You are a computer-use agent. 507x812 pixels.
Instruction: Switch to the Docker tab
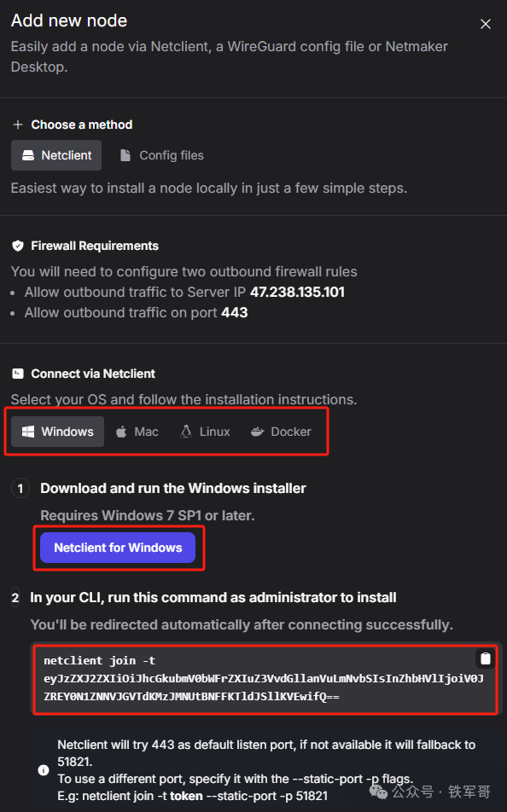click(x=280, y=432)
